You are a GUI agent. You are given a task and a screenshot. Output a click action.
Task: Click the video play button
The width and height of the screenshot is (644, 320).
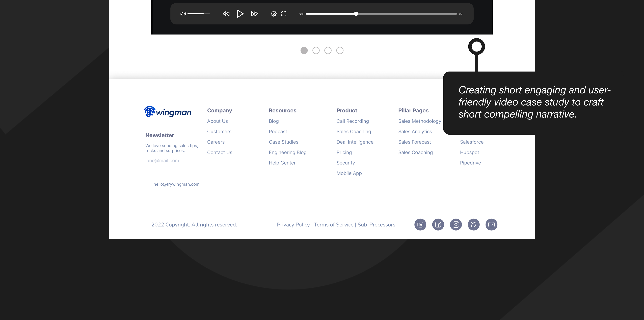(x=240, y=14)
